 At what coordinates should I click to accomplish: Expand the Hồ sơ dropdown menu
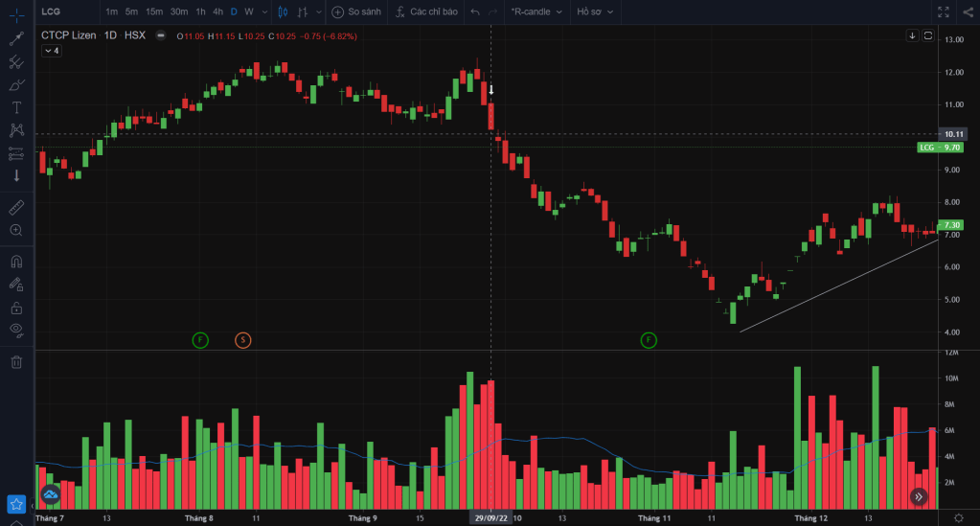pyautogui.click(x=596, y=11)
